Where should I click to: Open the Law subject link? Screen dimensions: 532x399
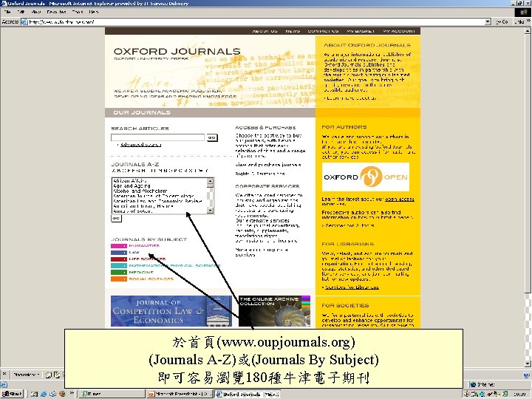(134, 253)
